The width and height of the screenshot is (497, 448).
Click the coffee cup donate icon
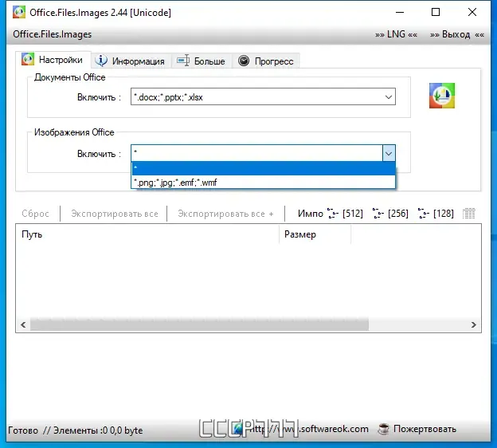384,429
